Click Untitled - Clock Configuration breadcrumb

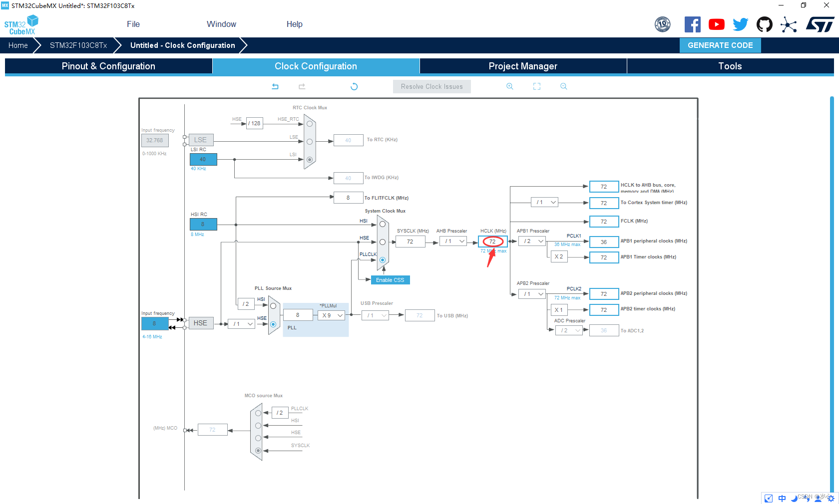pos(183,45)
